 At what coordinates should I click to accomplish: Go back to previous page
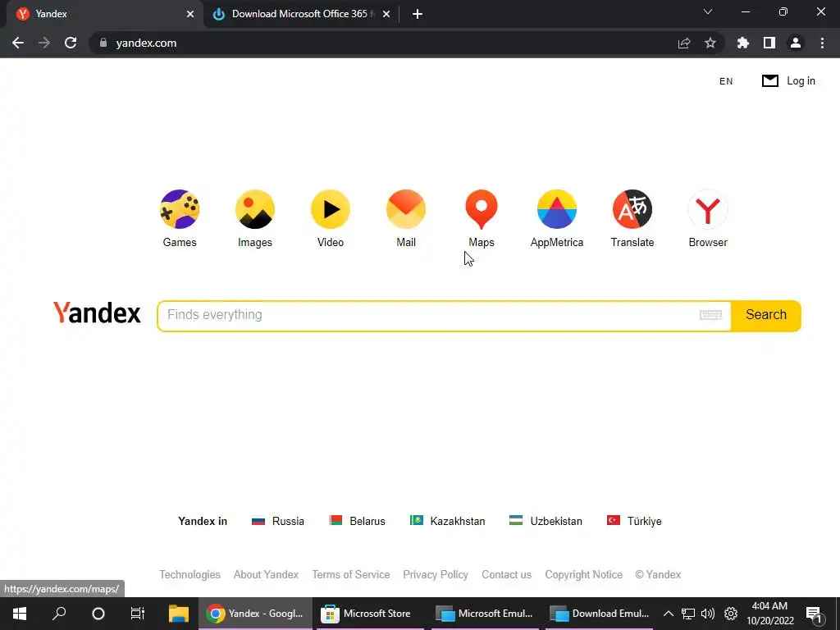click(18, 43)
